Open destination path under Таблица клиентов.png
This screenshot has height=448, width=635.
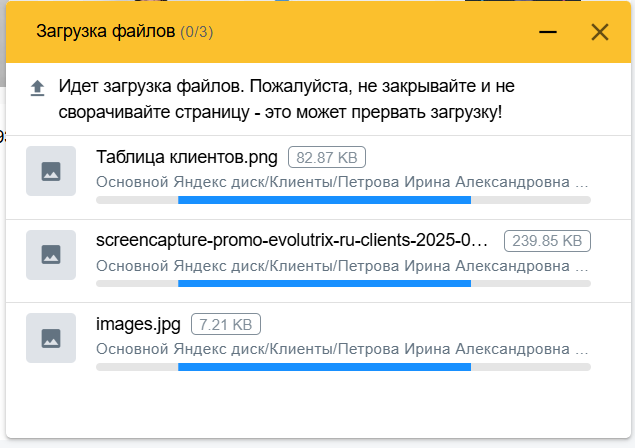(342, 182)
